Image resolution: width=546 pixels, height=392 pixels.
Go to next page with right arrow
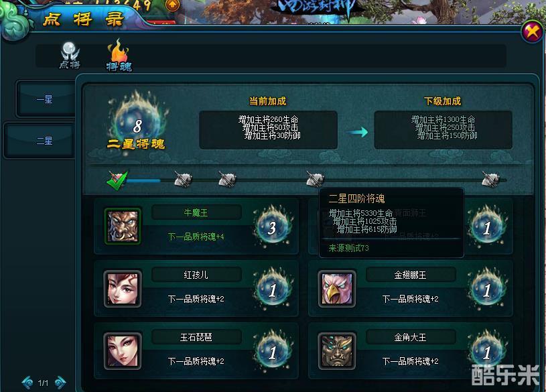[60, 382]
